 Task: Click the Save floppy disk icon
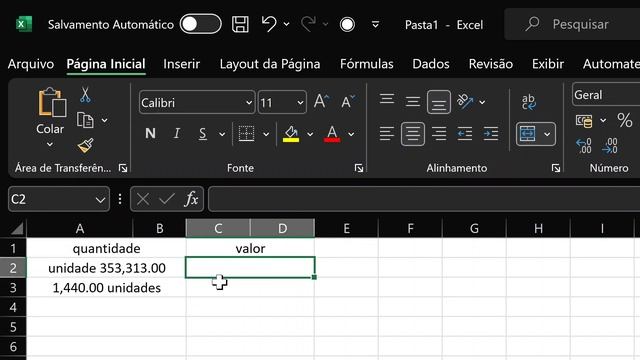pos(240,24)
